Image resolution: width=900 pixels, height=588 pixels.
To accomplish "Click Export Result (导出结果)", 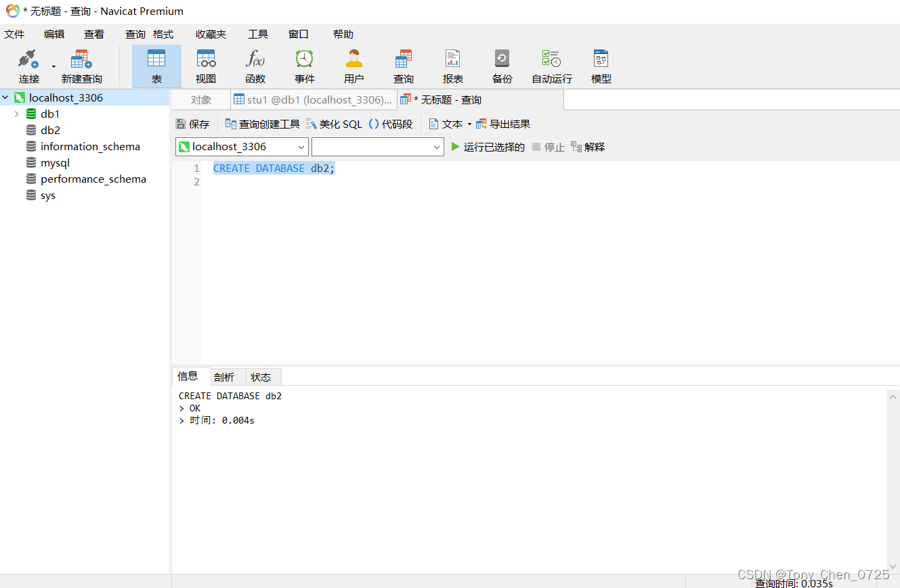I will [x=503, y=124].
